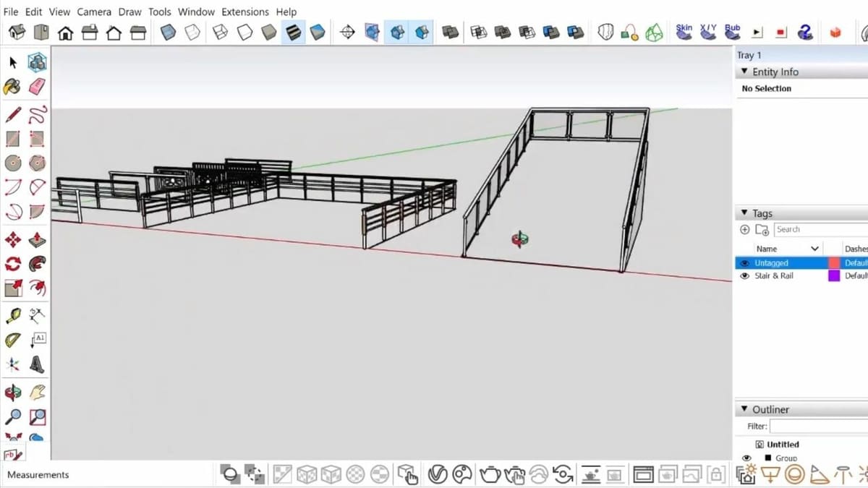This screenshot has height=488, width=868.
Task: Click the Section Plane tool
Action: coord(347,33)
